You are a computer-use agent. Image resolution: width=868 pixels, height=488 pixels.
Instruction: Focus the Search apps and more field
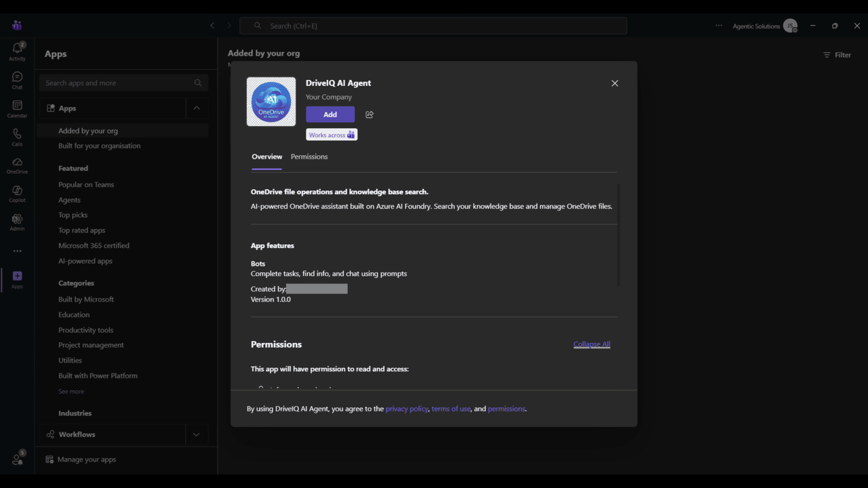pos(123,83)
